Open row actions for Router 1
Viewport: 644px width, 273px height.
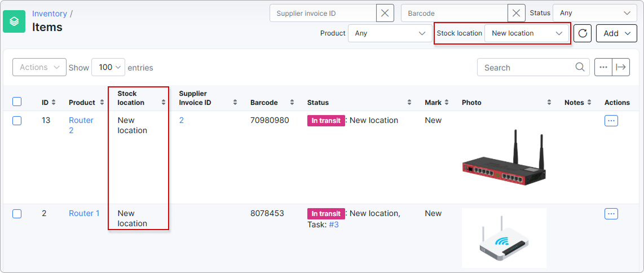point(611,214)
